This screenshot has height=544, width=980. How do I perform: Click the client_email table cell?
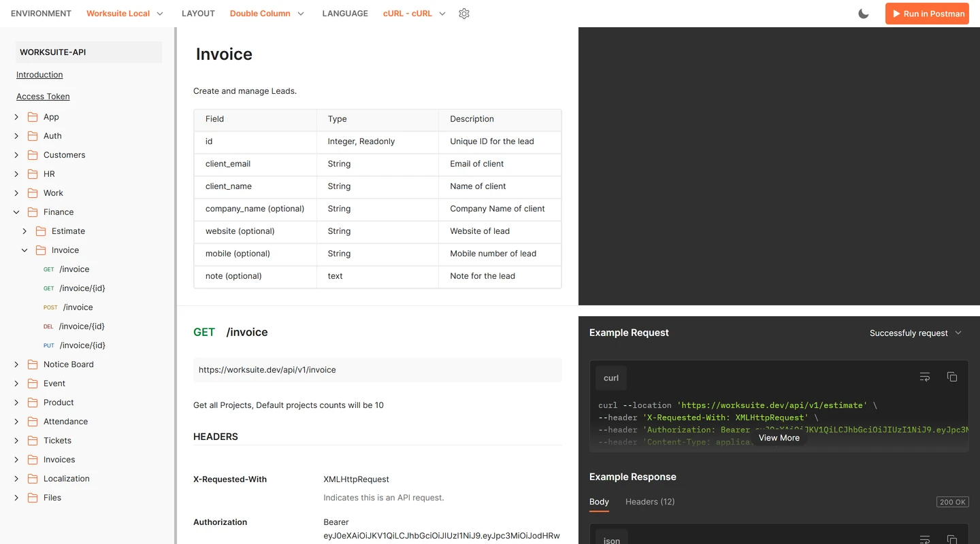pos(255,164)
